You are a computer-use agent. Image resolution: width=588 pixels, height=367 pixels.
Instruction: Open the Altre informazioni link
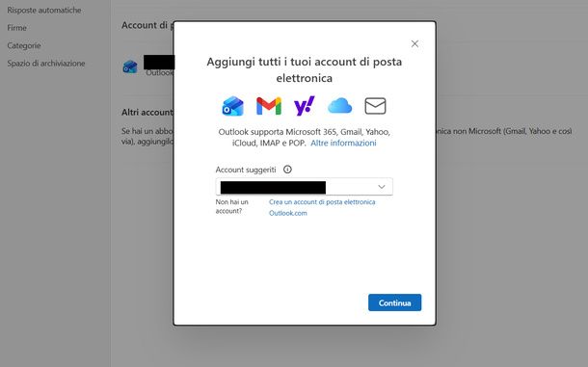pos(343,143)
